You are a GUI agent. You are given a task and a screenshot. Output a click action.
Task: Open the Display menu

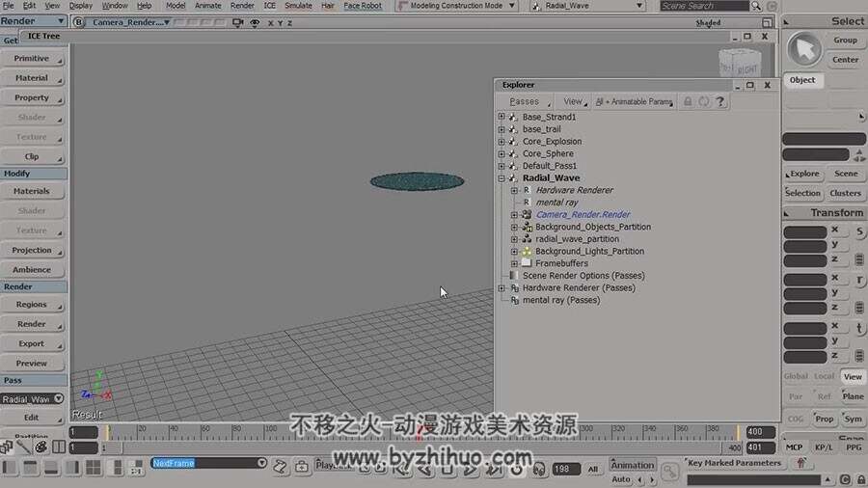point(81,6)
